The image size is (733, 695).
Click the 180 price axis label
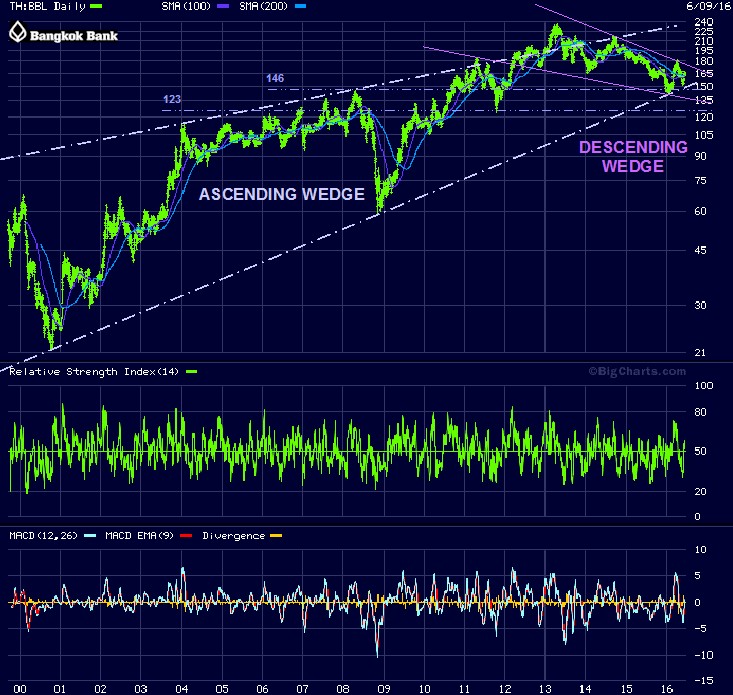tap(704, 61)
